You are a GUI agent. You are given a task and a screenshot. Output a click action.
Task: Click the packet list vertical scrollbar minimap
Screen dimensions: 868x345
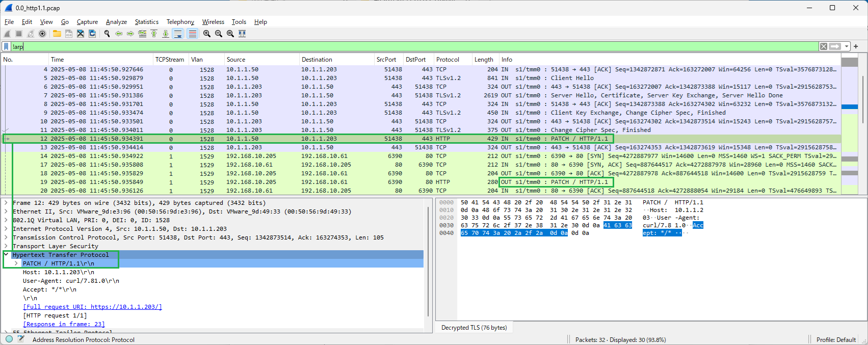pos(850,125)
